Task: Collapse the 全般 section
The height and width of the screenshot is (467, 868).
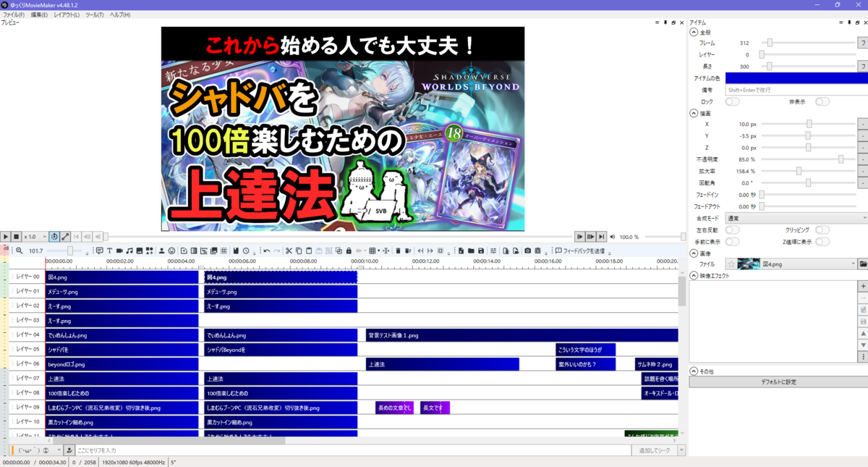Action: 694,33
